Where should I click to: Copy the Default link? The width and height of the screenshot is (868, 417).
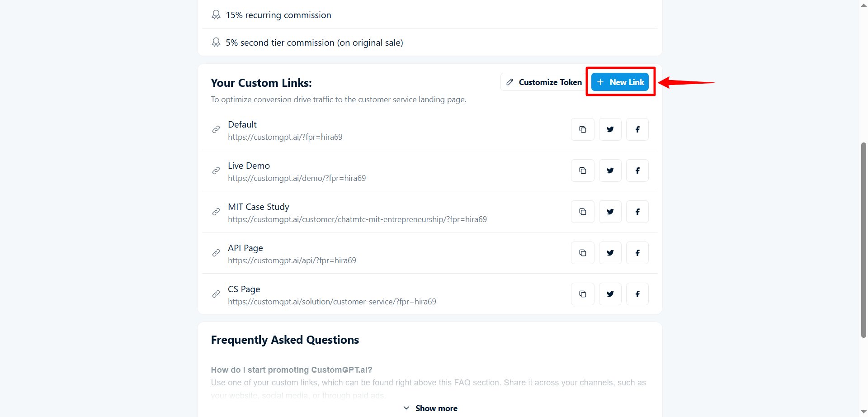(x=583, y=129)
